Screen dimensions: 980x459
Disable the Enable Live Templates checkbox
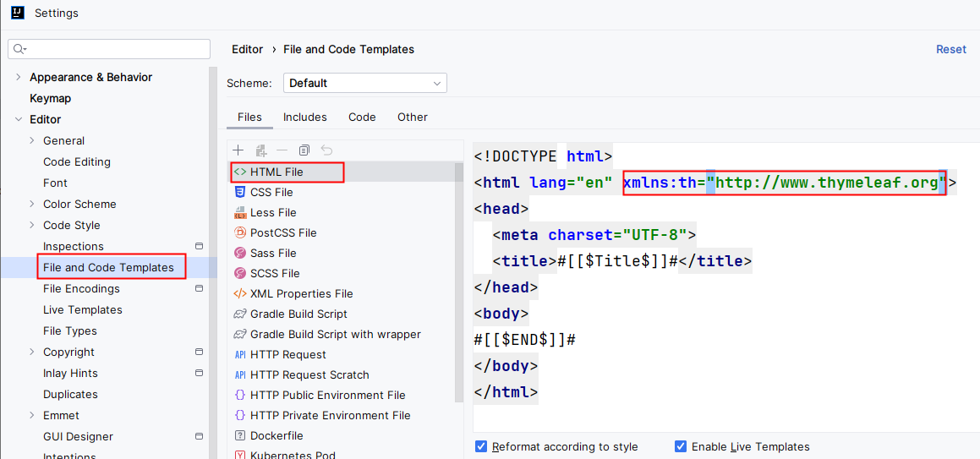click(x=681, y=446)
